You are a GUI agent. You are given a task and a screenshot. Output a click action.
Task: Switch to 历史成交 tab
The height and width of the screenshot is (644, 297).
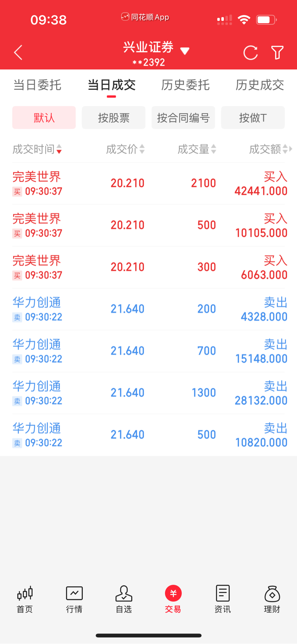click(260, 85)
